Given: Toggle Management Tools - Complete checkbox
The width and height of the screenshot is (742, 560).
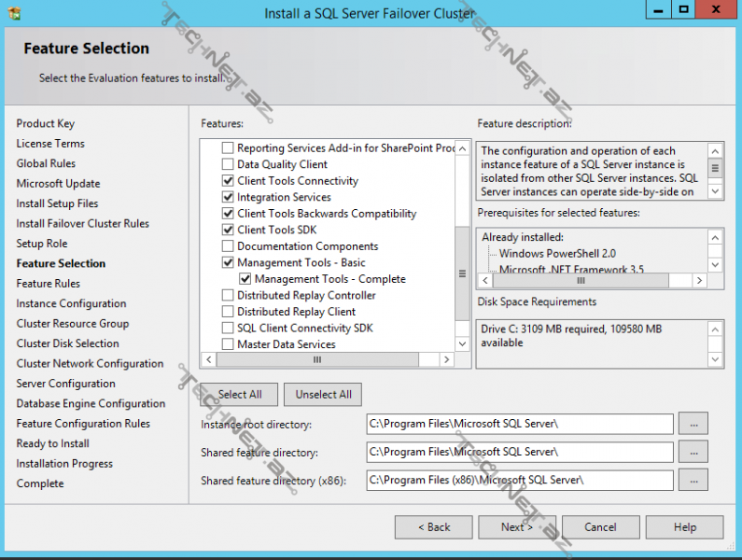Looking at the screenshot, I should click(x=245, y=279).
